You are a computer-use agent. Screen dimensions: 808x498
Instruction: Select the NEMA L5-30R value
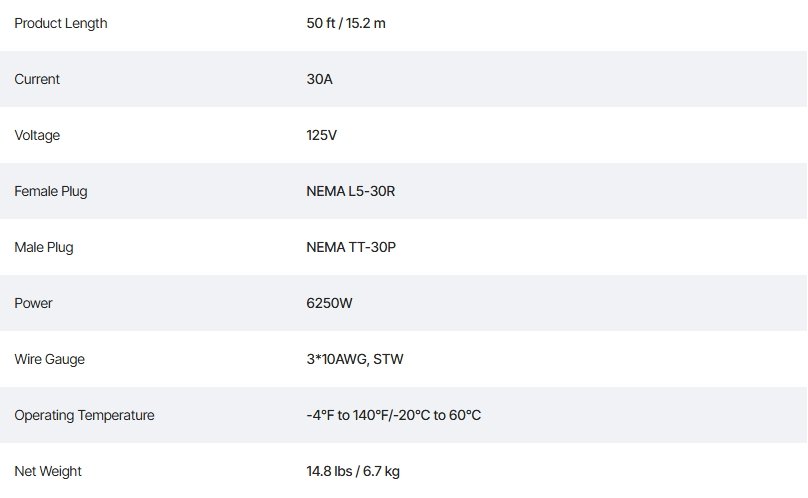pyautogui.click(x=351, y=191)
